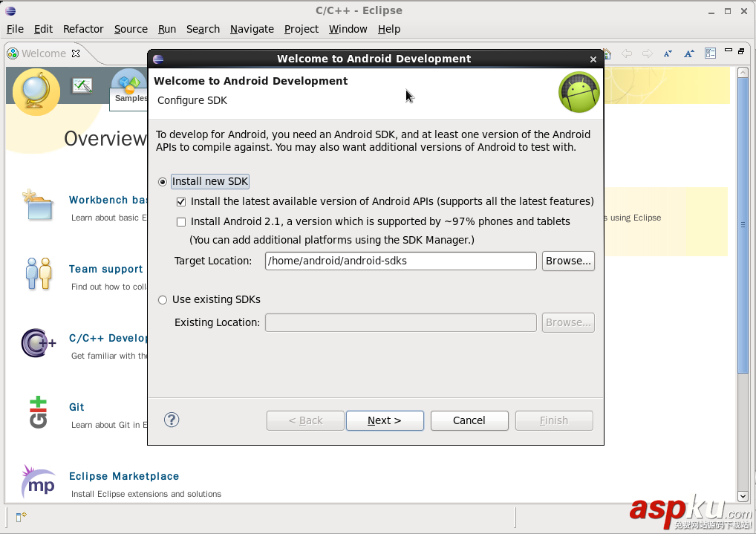This screenshot has height=534, width=756.
Task: Click the Eclipse Marketplace mp icon
Action: point(38,482)
